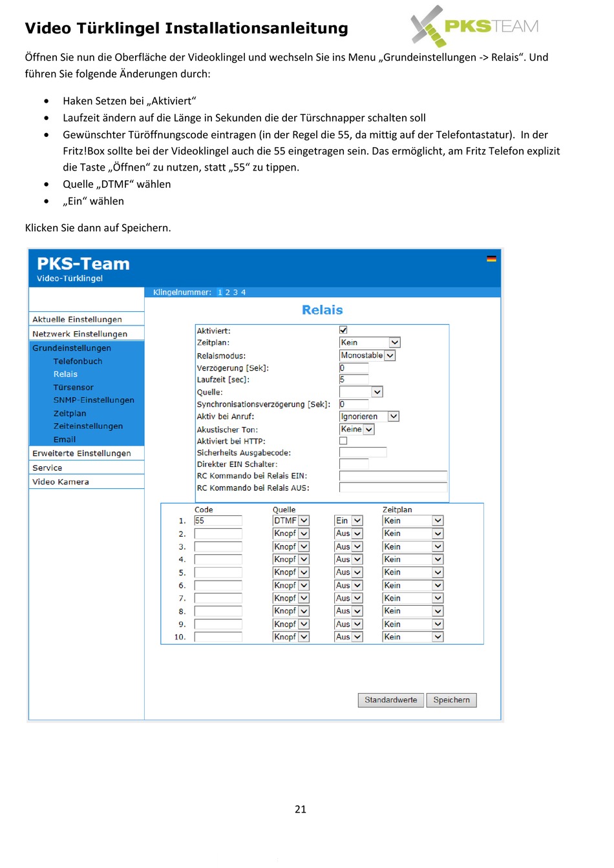This screenshot has width=614, height=868.
Task: Click the Direkter EIN Schalter field
Action: (x=354, y=464)
